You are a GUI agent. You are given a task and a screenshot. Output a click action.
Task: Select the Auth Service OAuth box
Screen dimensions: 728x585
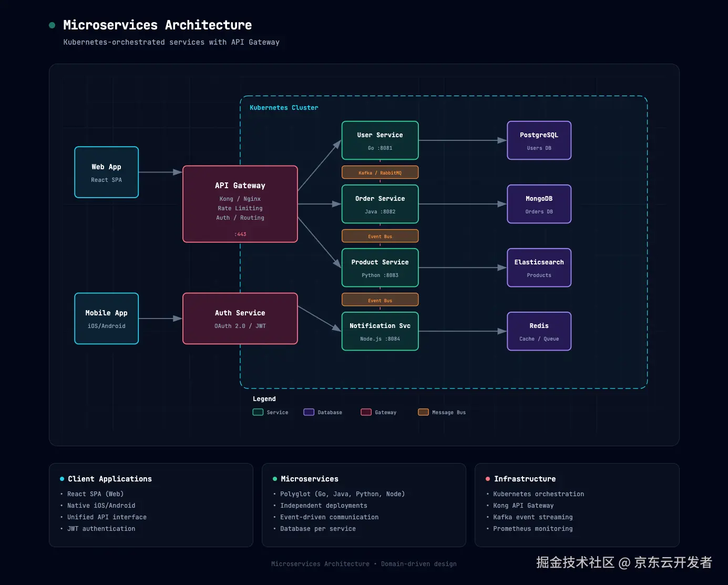[240, 319]
